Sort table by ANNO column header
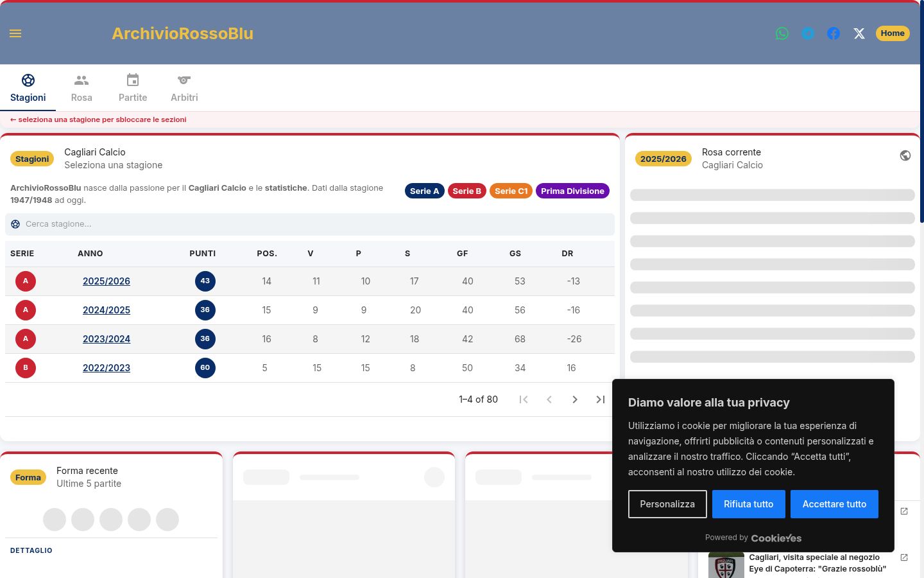 click(90, 254)
